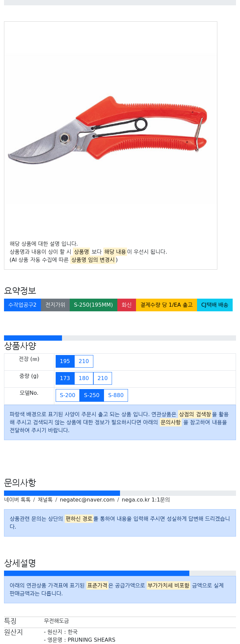240x644 pixels.
Task: Click the highlighted 상점의 검색창 text
Action: point(195,414)
